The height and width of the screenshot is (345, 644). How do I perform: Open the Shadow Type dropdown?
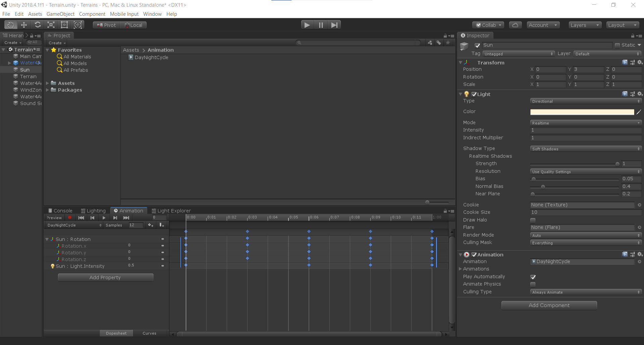click(x=585, y=148)
